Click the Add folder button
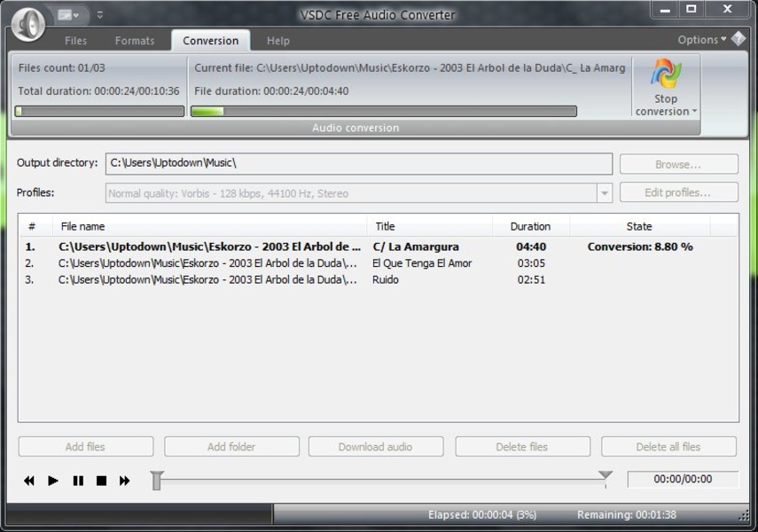758x532 pixels. 231,447
